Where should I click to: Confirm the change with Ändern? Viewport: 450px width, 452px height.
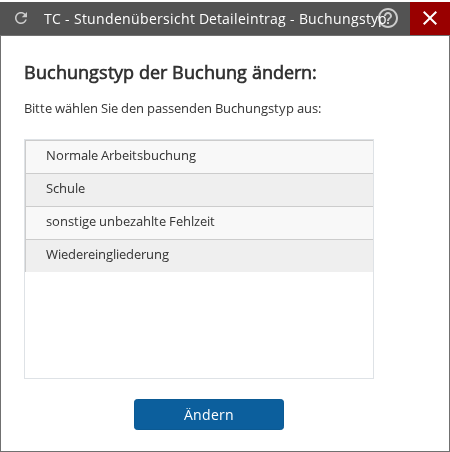pos(209,414)
